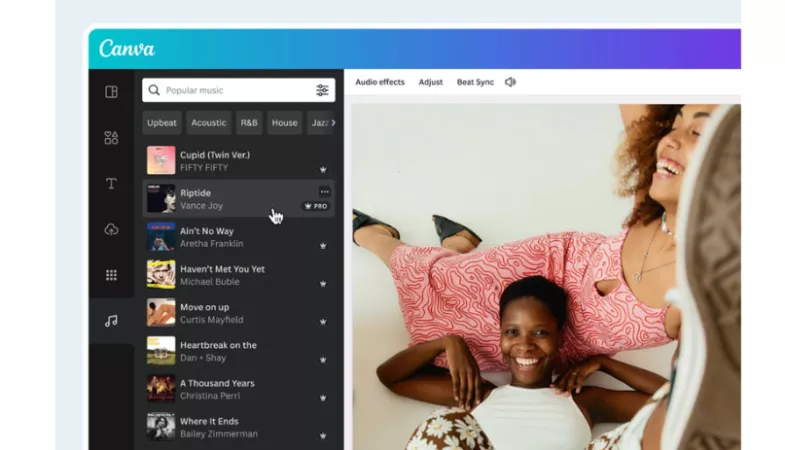Open the Uploads cloud sidebar icon

tap(111, 229)
